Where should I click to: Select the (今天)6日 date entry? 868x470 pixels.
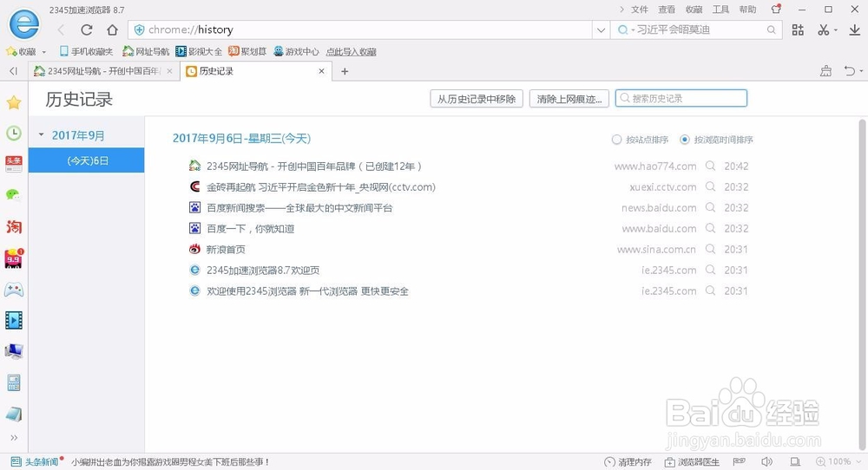point(87,160)
